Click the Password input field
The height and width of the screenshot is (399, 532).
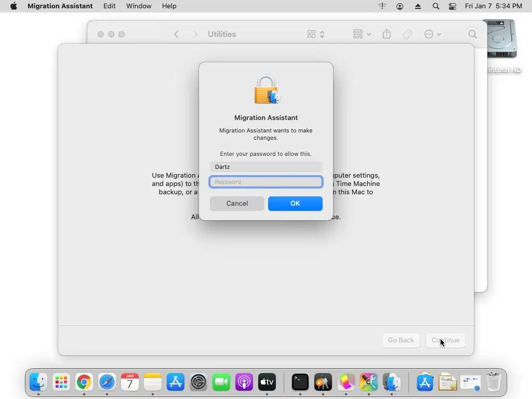point(266,182)
